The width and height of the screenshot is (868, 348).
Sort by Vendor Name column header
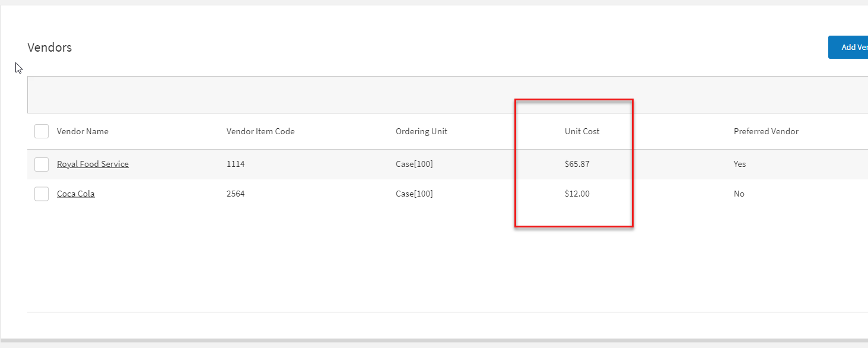pos(82,131)
